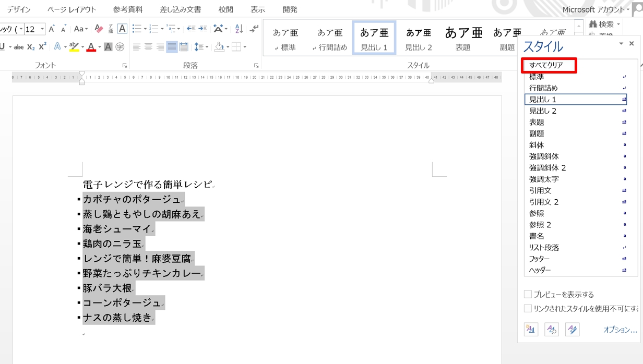This screenshot has height=364, width=643.
Task: Apply text effects outlined A icon
Action: 57,47
